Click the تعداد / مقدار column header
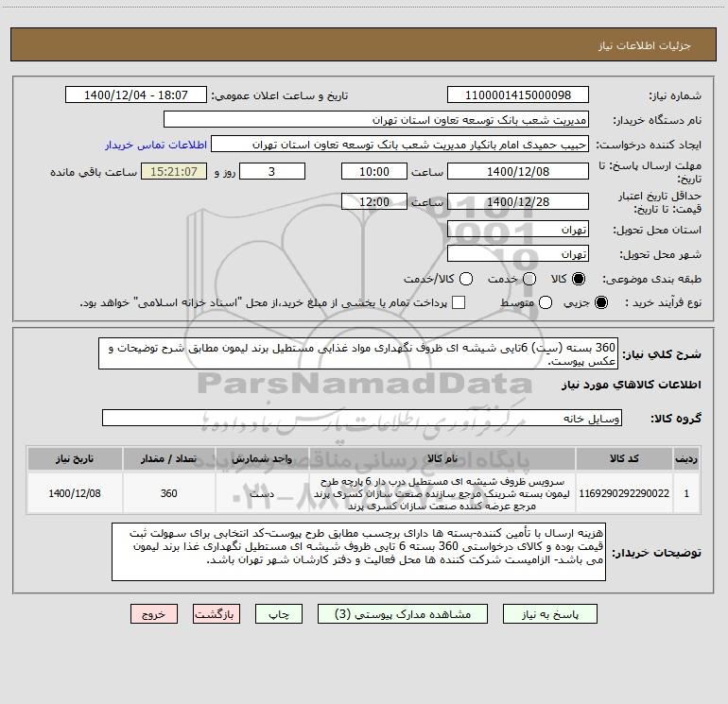The image size is (728, 704). tap(168, 458)
